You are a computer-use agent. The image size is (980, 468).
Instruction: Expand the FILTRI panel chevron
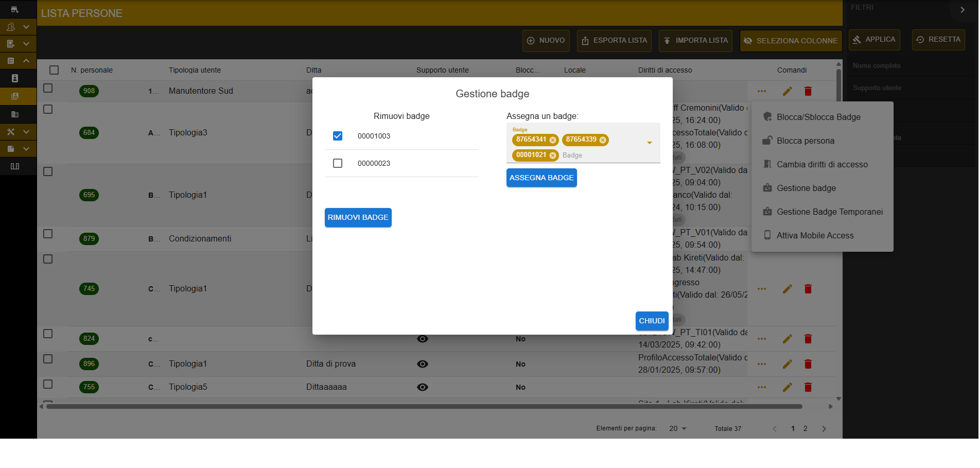tap(962, 10)
